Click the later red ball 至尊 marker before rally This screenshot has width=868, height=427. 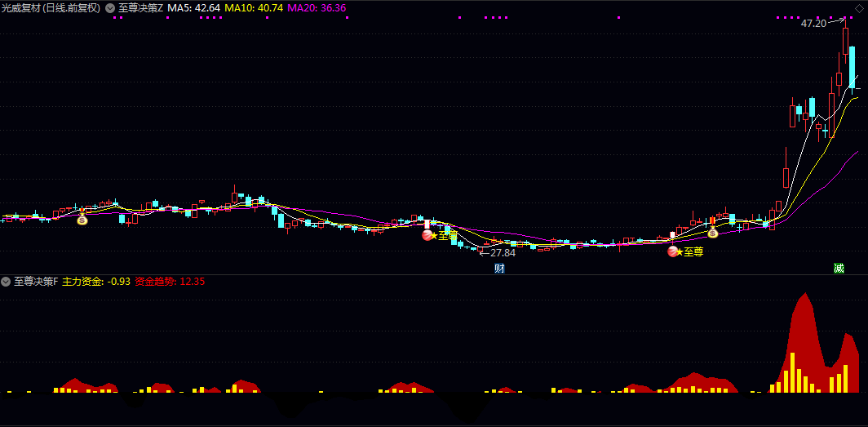click(x=672, y=252)
